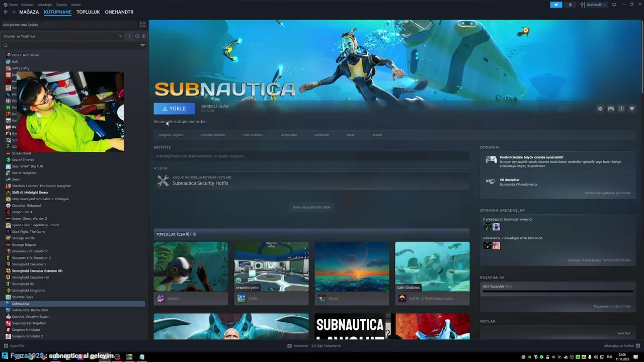The height and width of the screenshot is (362, 644).
Task: Open Destek link
Action: (377, 135)
